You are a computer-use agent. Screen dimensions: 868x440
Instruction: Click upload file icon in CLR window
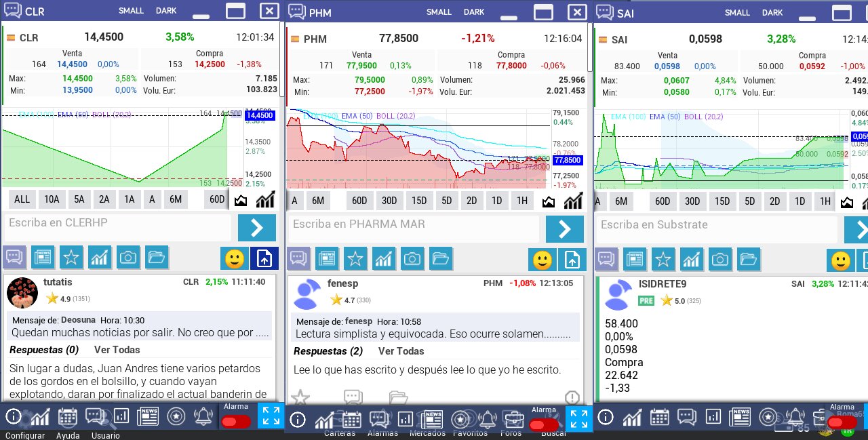pos(264,258)
